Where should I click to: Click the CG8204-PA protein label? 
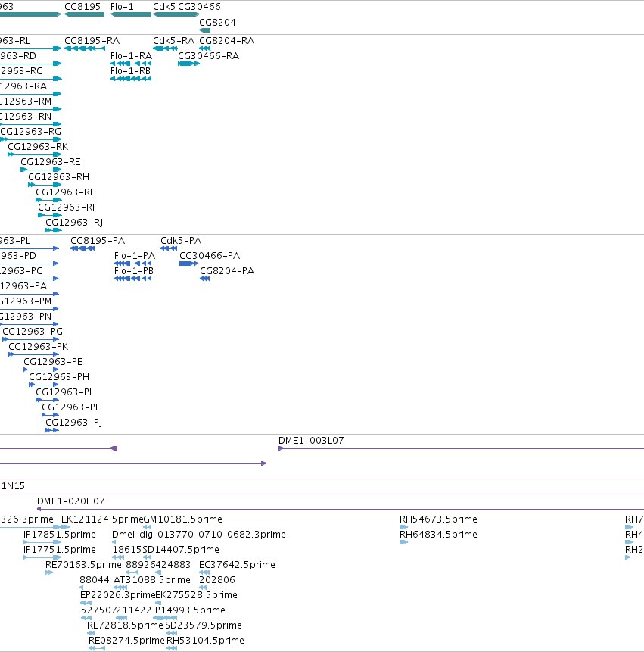point(227,271)
